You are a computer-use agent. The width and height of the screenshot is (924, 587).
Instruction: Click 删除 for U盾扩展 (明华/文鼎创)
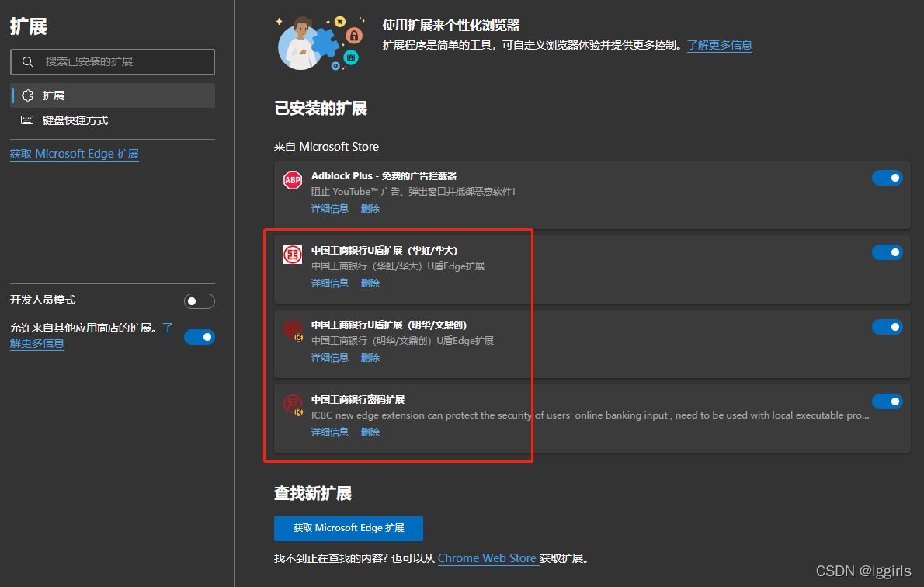pos(370,358)
